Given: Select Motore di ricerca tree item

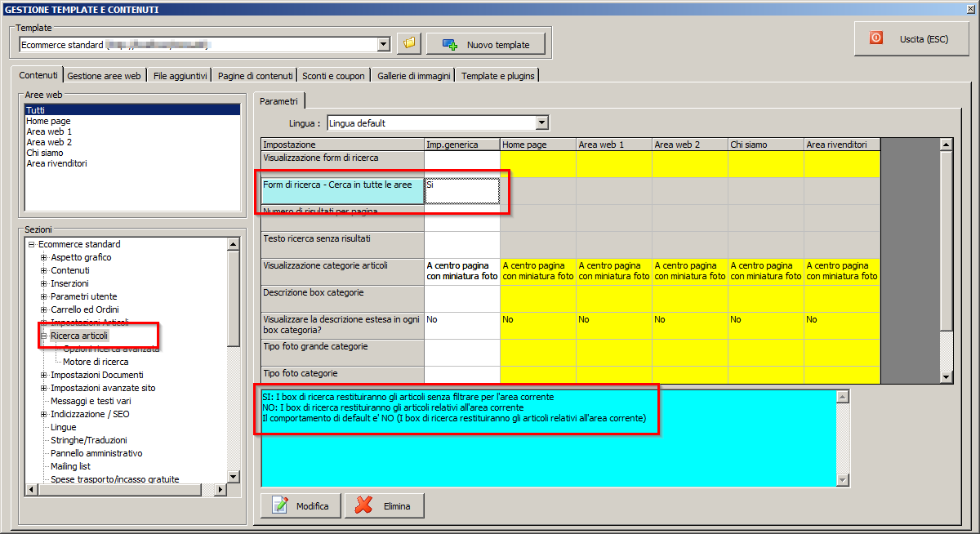Looking at the screenshot, I should point(96,362).
